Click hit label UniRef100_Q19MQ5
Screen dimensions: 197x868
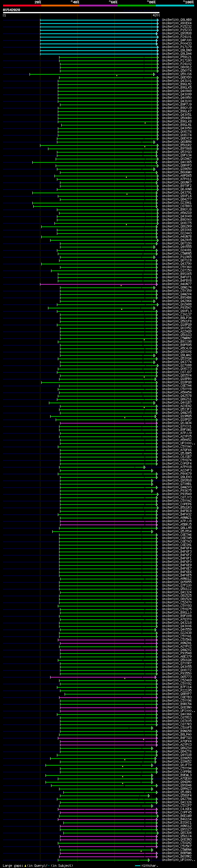pyautogui.click(x=177, y=416)
